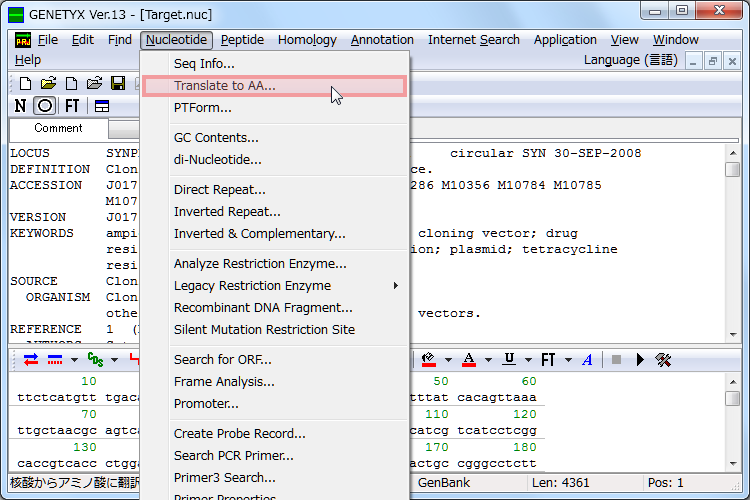Choose Silent Mutation Restriction Site entry
Viewport: 750px width, 500px height.
click(x=275, y=330)
